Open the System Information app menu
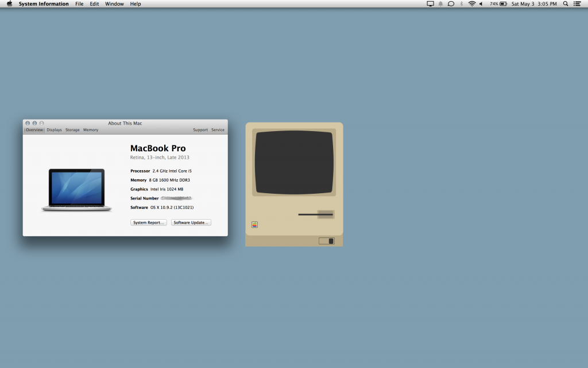Image resolution: width=588 pixels, height=368 pixels. coord(44,4)
